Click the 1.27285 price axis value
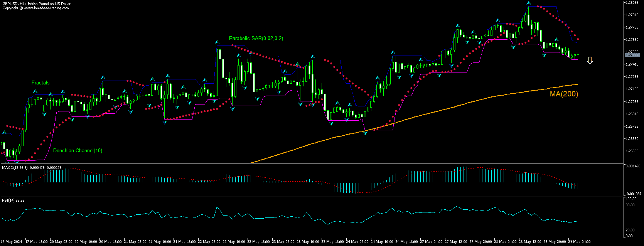The height and width of the screenshot is (246, 644). pyautogui.click(x=632, y=77)
